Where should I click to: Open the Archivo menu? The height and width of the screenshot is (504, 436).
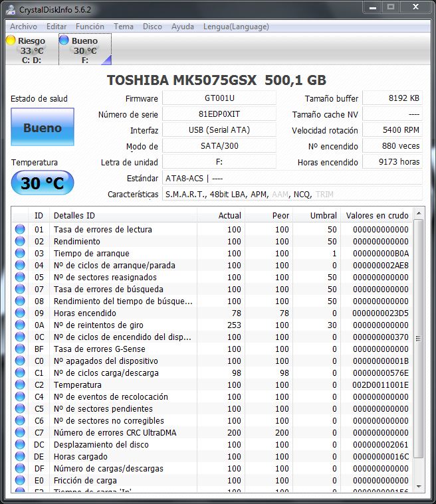[23, 27]
